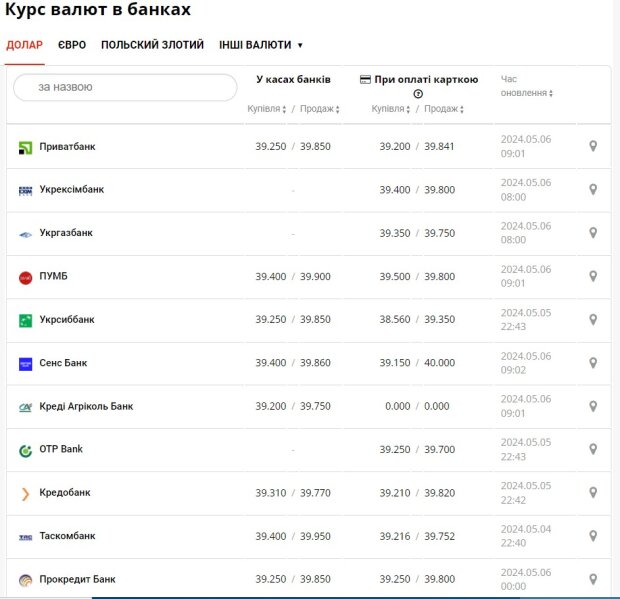
Task: Click the bank name search field
Action: point(125,88)
